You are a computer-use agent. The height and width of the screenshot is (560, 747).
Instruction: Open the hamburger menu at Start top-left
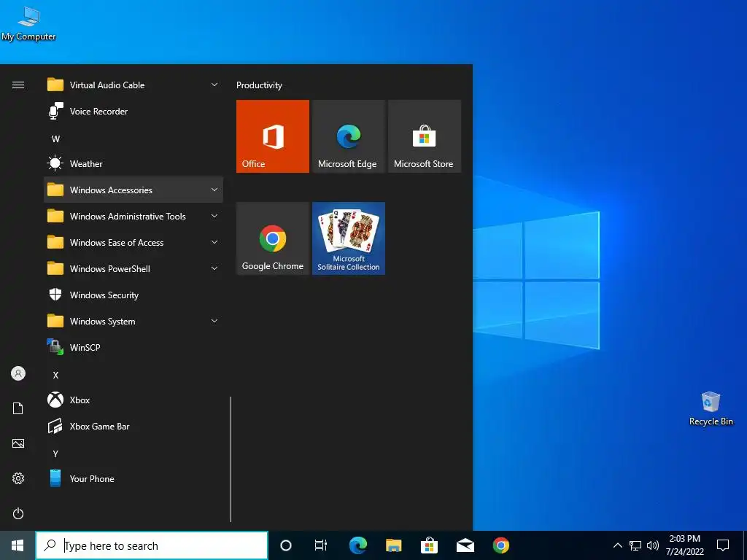tap(18, 85)
